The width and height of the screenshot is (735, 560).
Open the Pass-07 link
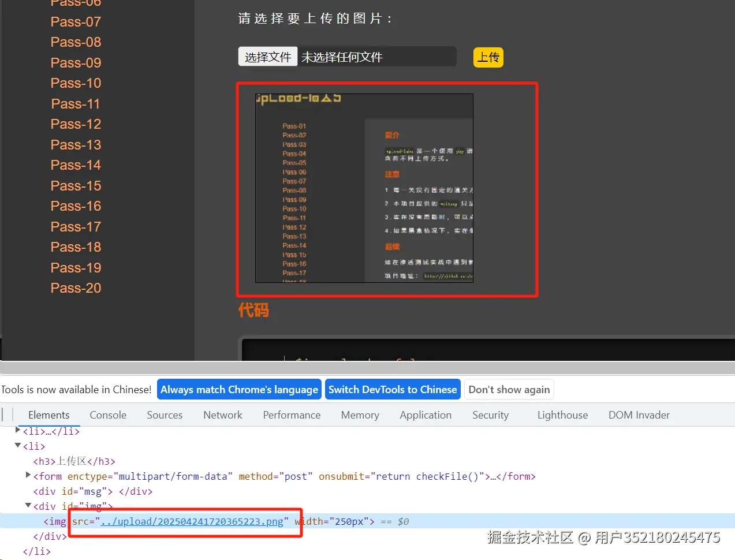coord(76,22)
